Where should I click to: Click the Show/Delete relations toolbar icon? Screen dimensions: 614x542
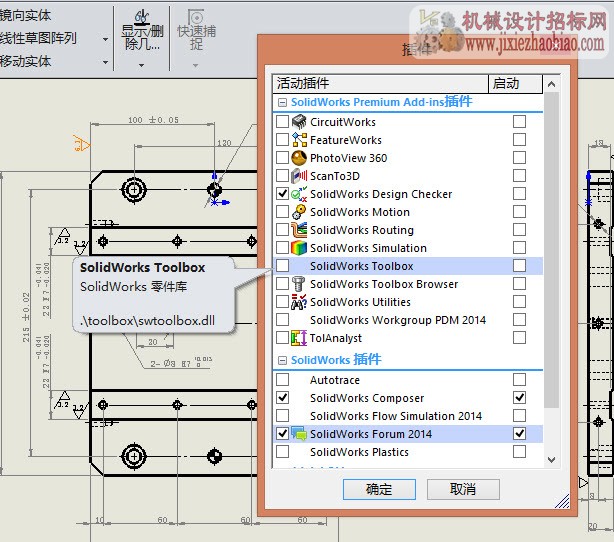pos(142,17)
